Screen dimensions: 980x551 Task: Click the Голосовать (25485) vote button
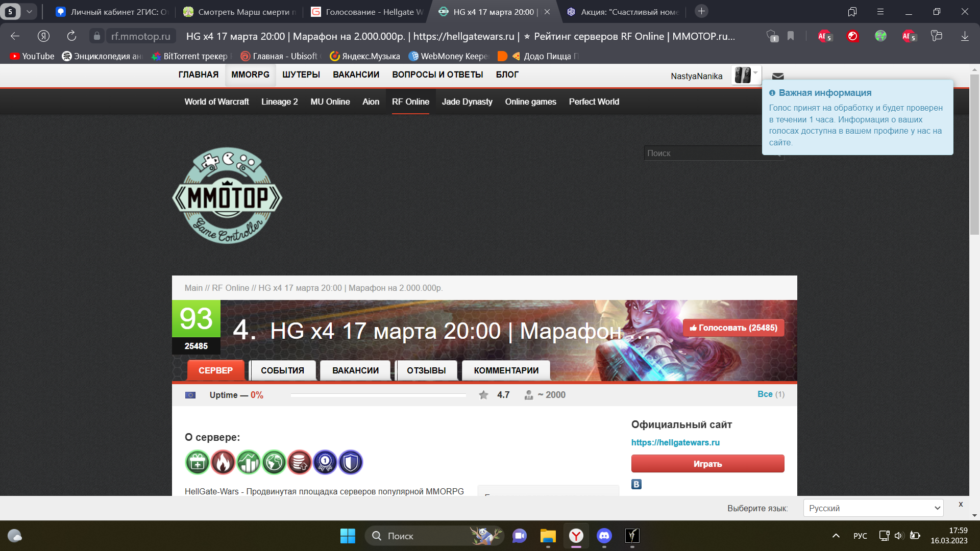click(x=733, y=328)
